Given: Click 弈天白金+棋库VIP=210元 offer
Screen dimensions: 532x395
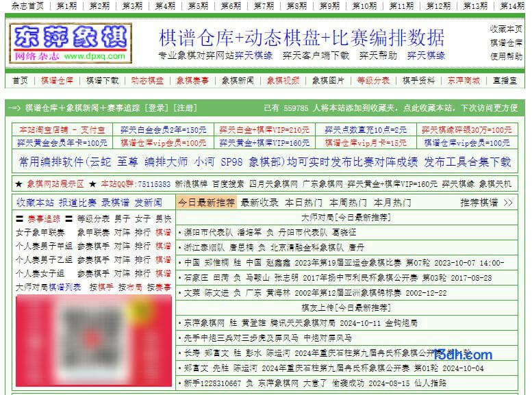Looking at the screenshot, I should point(264,129).
